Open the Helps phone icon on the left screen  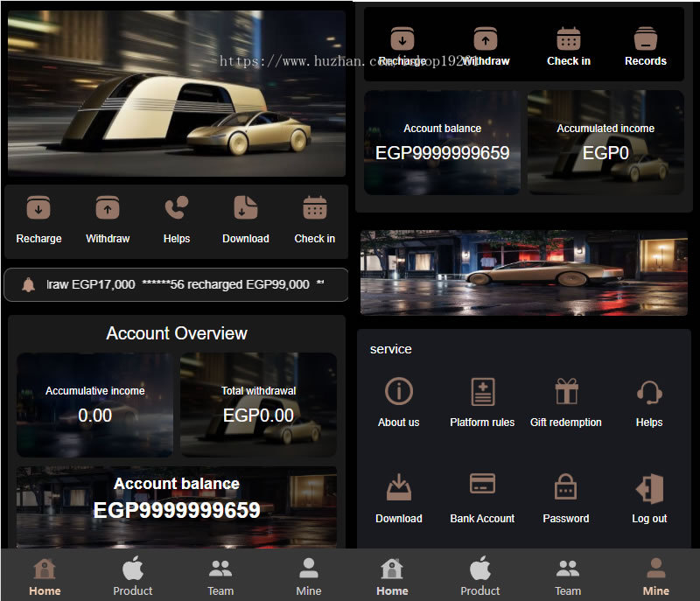(177, 207)
